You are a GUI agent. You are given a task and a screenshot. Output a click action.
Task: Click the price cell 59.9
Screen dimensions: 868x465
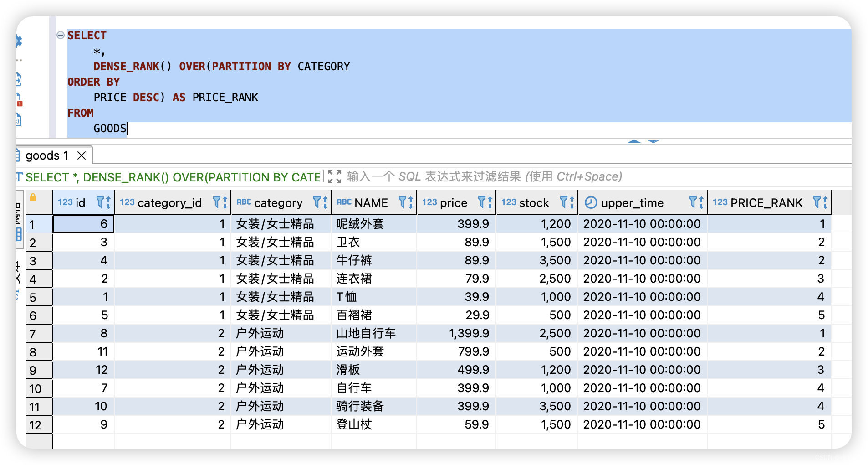(456, 424)
